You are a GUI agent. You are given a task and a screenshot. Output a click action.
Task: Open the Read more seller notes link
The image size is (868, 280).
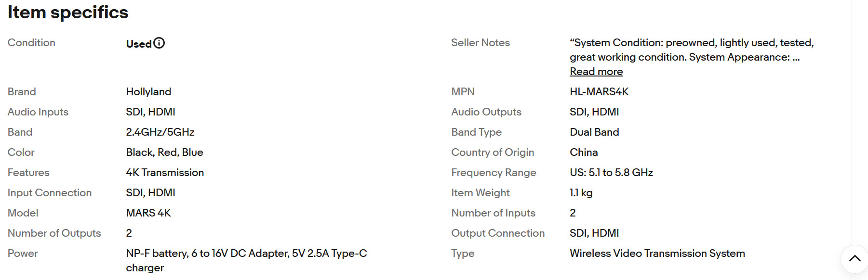[x=596, y=72]
